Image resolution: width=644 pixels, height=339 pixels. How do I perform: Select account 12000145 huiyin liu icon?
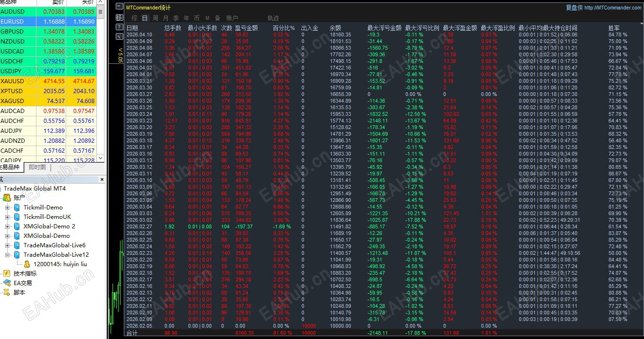27,264
